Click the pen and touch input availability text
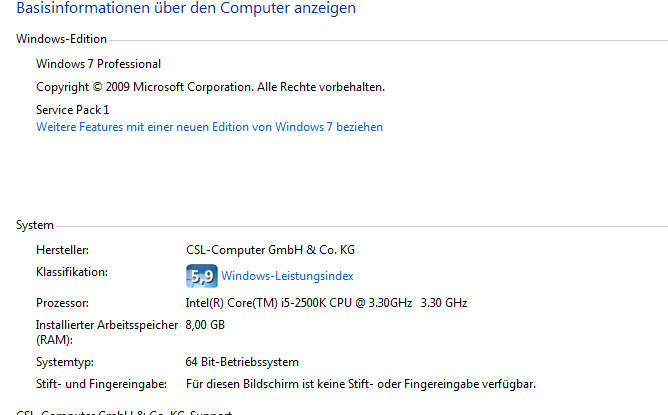 (x=361, y=384)
